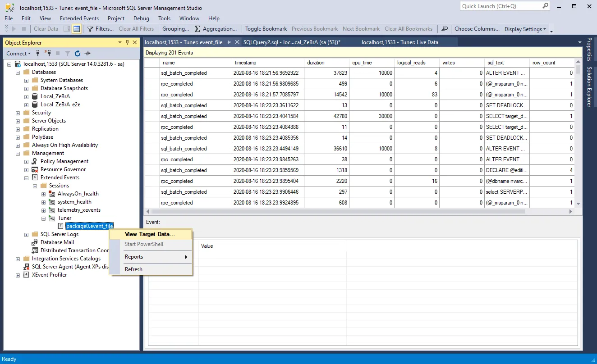Click the AlwaysOn_health stopped session icon
Viewport: 597px width, 364px height.
pos(52,194)
